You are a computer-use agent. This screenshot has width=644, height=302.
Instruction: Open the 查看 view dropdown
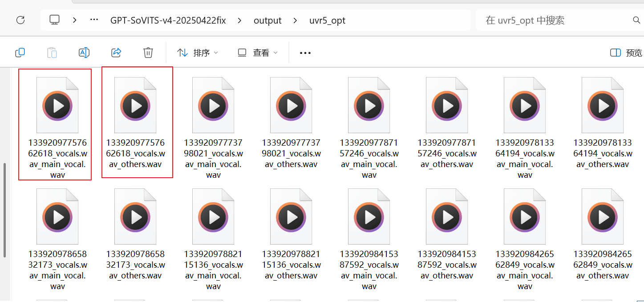(x=258, y=53)
